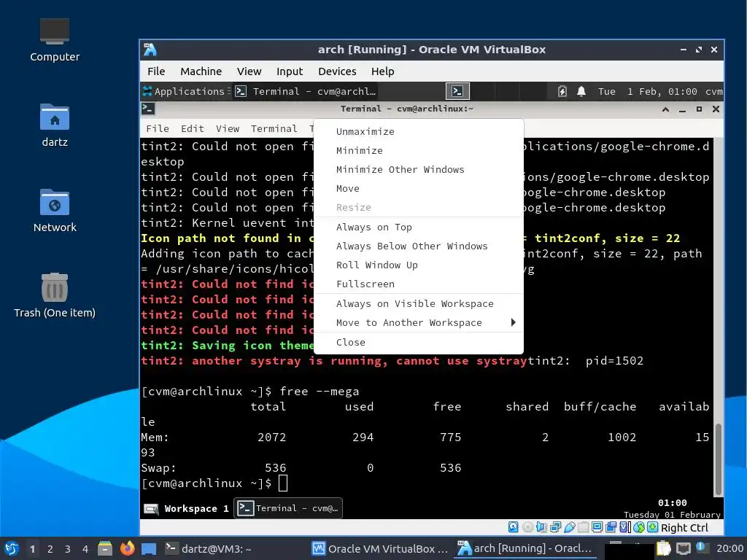Open the guest Applications menu
The height and width of the screenshot is (560, 747).
pos(185,91)
